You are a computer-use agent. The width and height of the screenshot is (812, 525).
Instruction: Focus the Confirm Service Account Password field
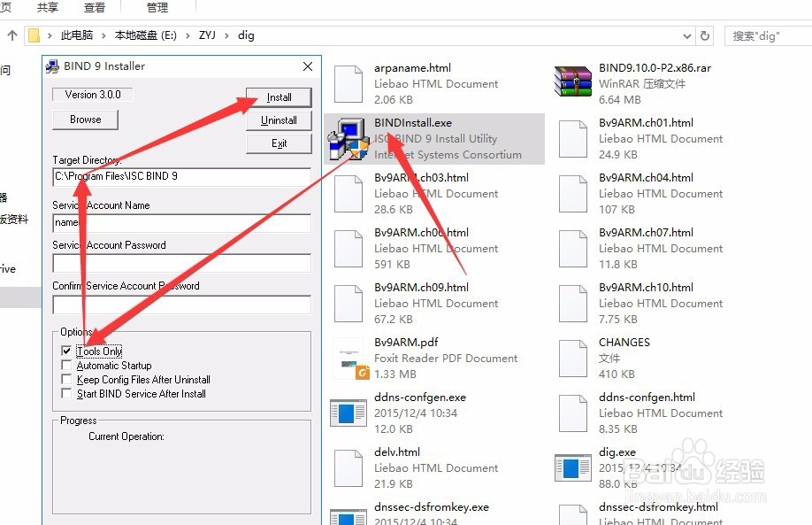[x=181, y=305]
